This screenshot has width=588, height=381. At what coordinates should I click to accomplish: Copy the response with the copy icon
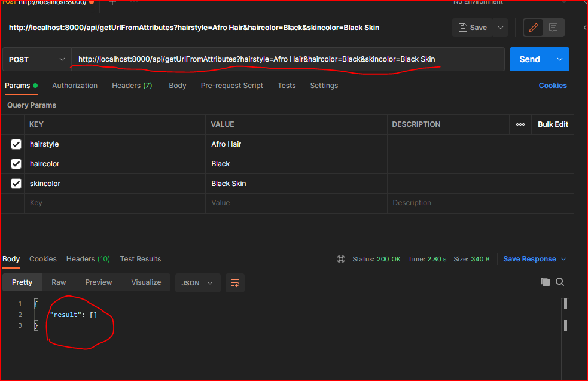[546, 282]
